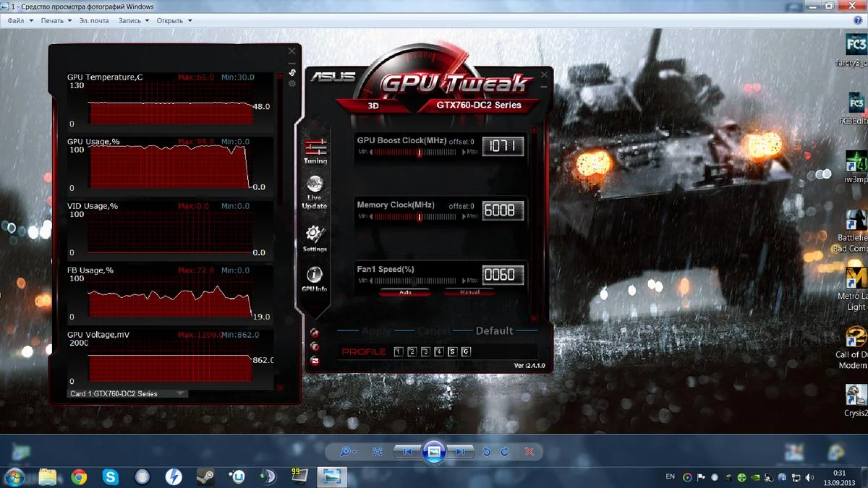The width and height of the screenshot is (868, 488).
Task: Open the GPU Info panel
Action: point(315,277)
